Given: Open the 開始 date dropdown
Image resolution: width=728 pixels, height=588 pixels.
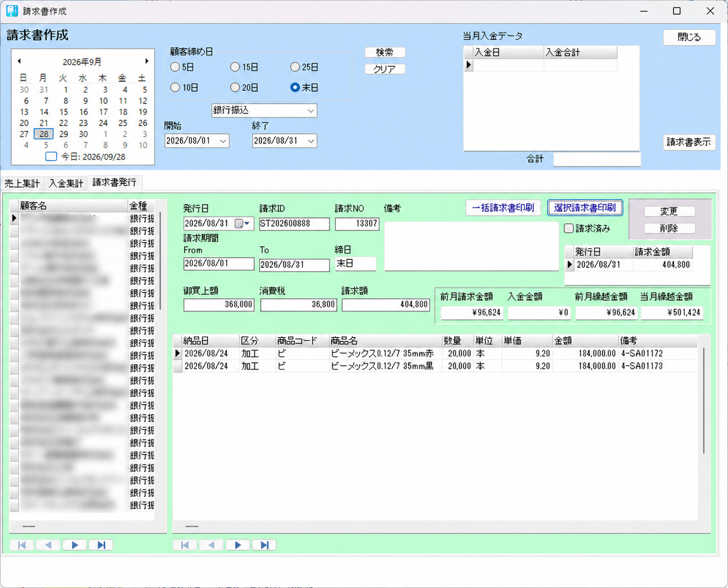Looking at the screenshot, I should 223,141.
